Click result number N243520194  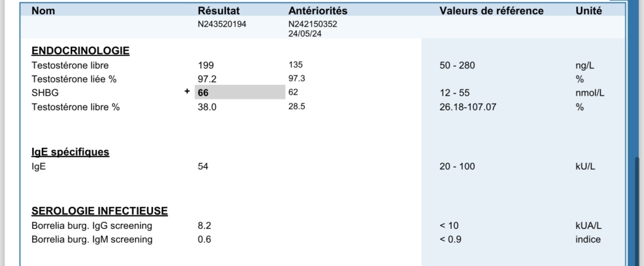coord(222,24)
